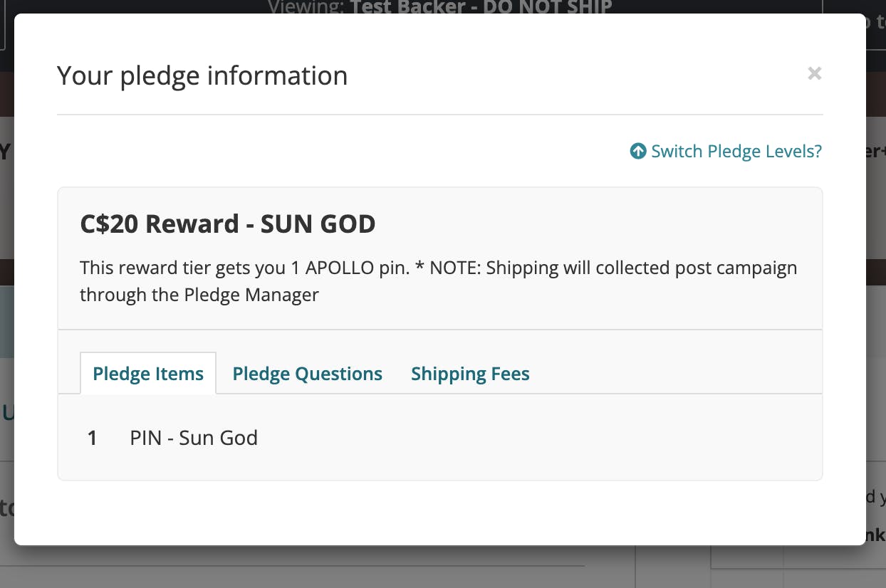Click the Test Backer - DO NOT SHIP name

[x=481, y=7]
